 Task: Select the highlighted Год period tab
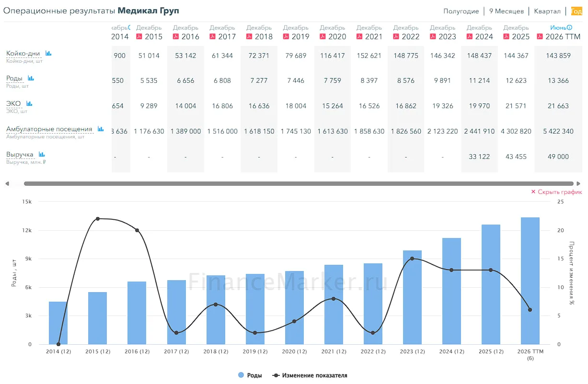pyautogui.click(x=576, y=11)
